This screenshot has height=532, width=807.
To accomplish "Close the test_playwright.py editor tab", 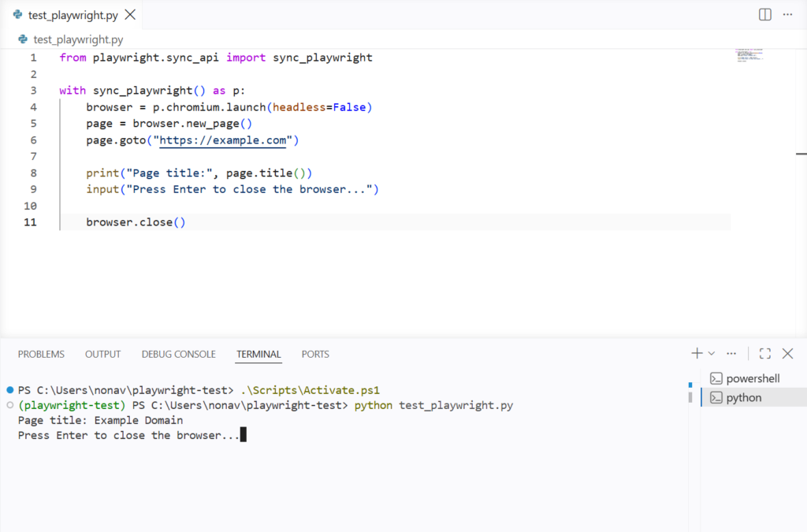I will click(x=130, y=15).
